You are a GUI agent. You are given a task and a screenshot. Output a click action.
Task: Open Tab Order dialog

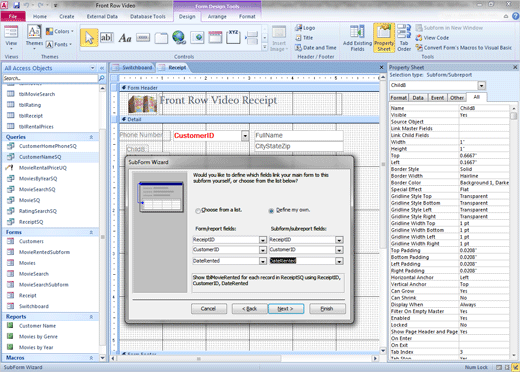pos(404,38)
